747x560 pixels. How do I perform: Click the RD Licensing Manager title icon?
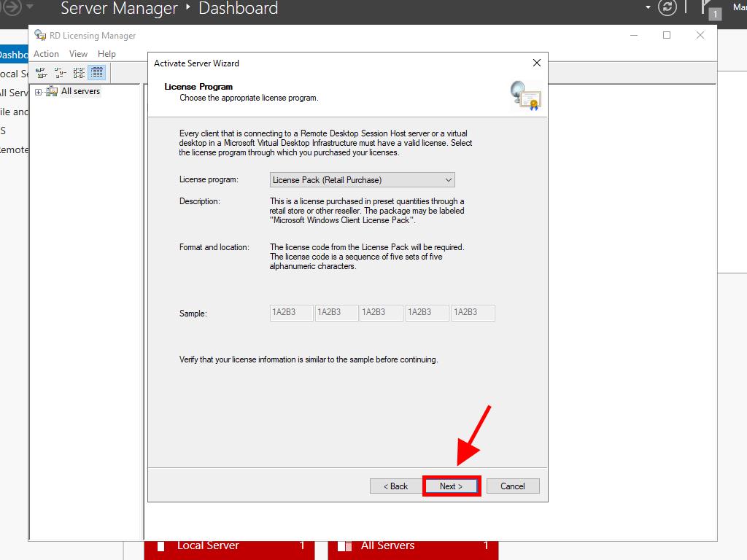[40, 35]
